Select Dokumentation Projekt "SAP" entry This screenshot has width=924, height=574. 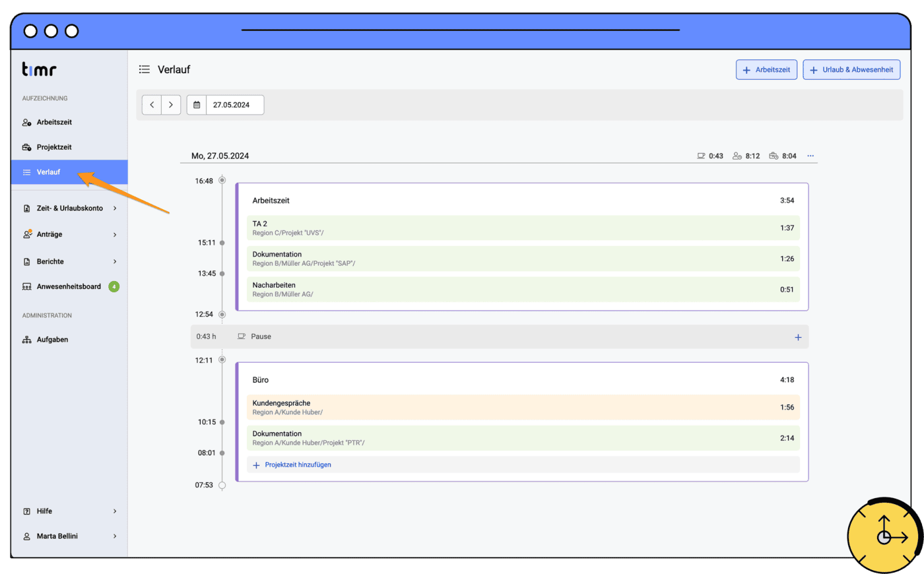[x=523, y=259]
